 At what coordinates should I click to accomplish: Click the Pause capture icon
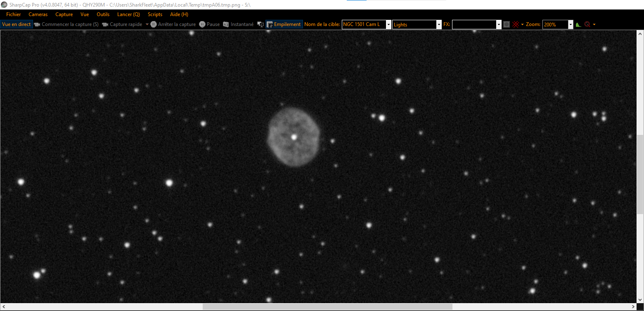click(x=202, y=24)
